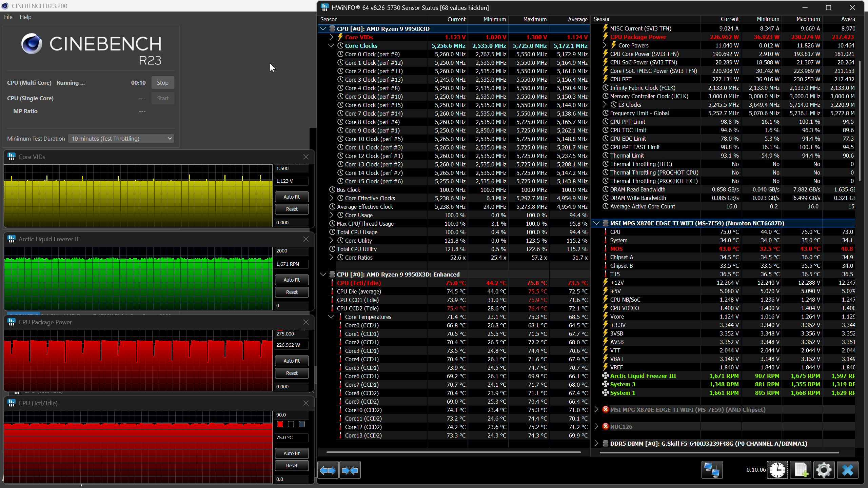
Task: Click the left pane horizontal scrollbar
Action: coord(453,452)
